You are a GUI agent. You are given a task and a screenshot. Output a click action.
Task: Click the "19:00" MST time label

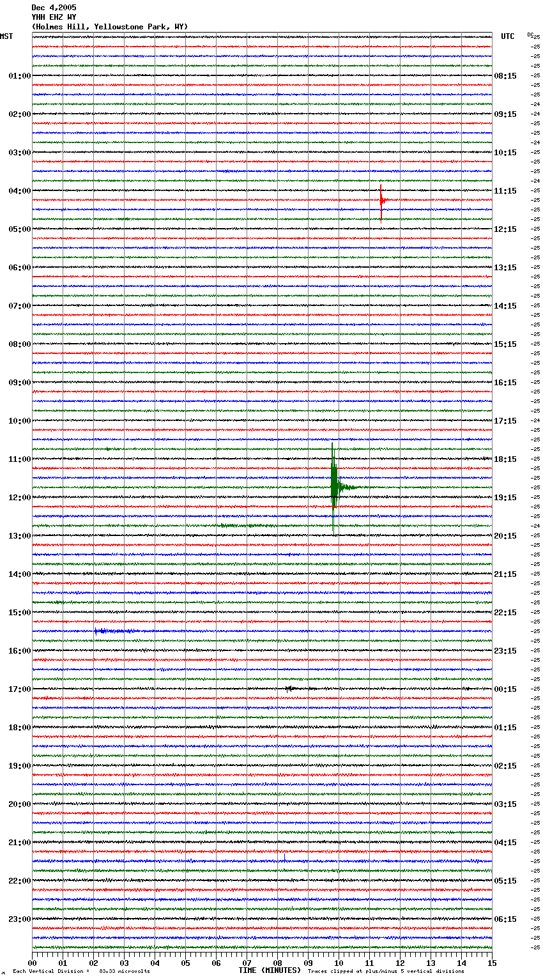pyautogui.click(x=20, y=766)
